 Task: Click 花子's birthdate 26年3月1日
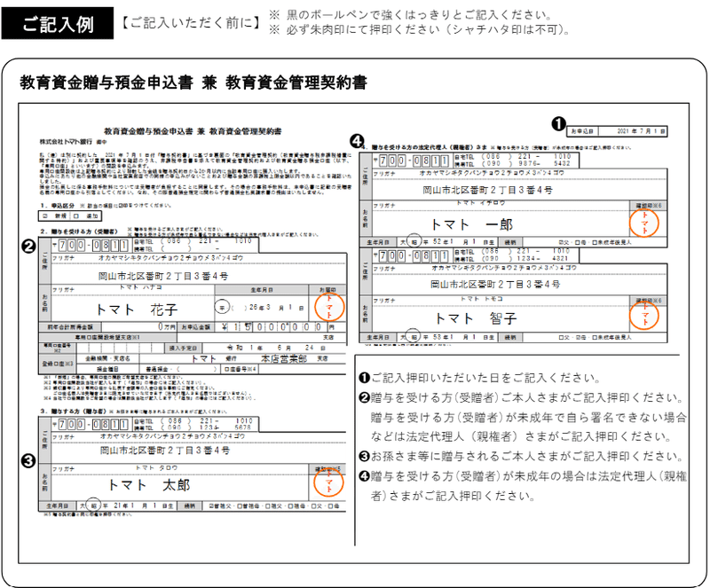(276, 308)
